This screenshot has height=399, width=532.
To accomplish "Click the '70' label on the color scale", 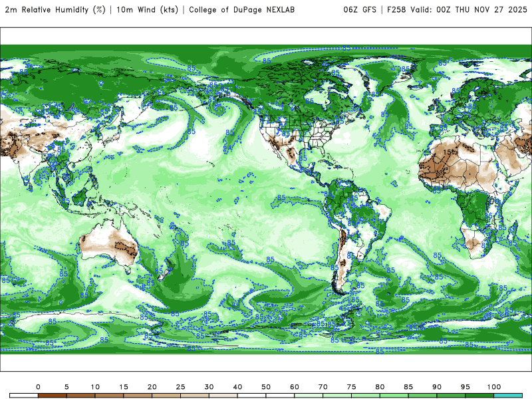I will point(323,387).
